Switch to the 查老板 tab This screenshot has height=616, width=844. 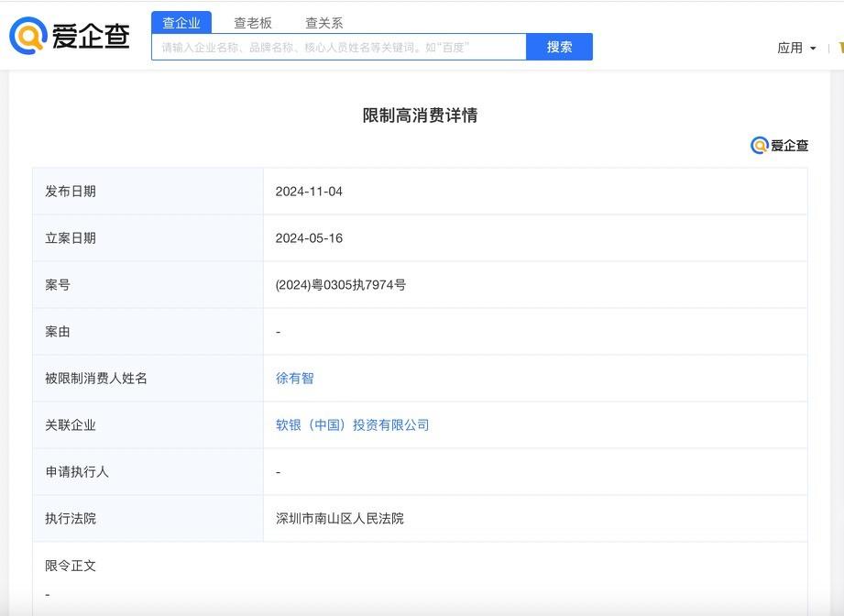(253, 23)
